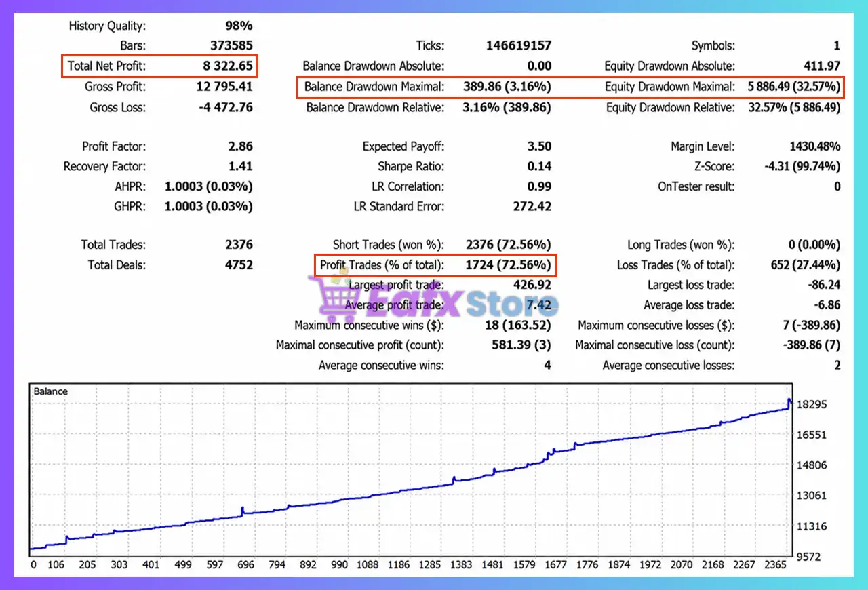Click the Profit Factor value 2.86

pyautogui.click(x=241, y=146)
